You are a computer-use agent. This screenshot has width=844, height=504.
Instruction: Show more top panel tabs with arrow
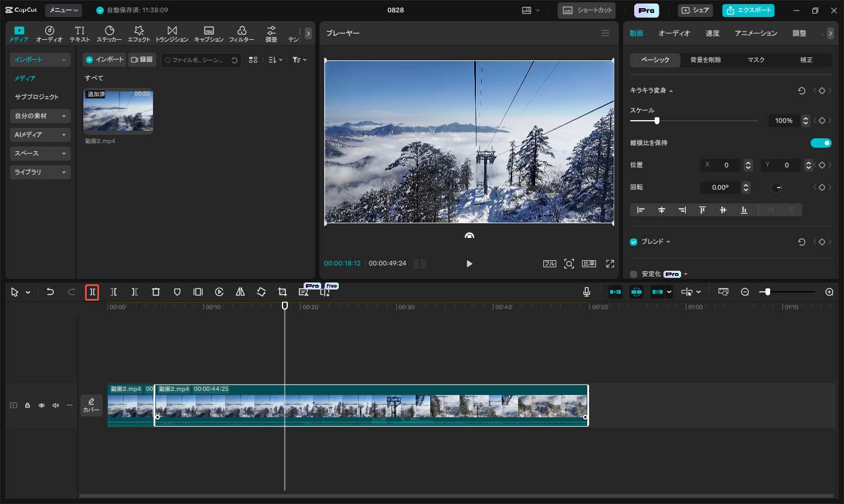pos(308,33)
